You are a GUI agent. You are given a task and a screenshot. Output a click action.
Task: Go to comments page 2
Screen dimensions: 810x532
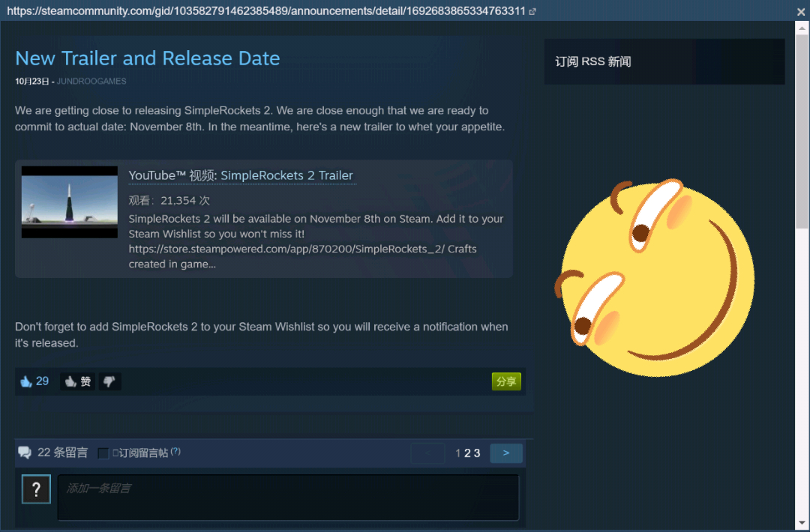click(467, 453)
